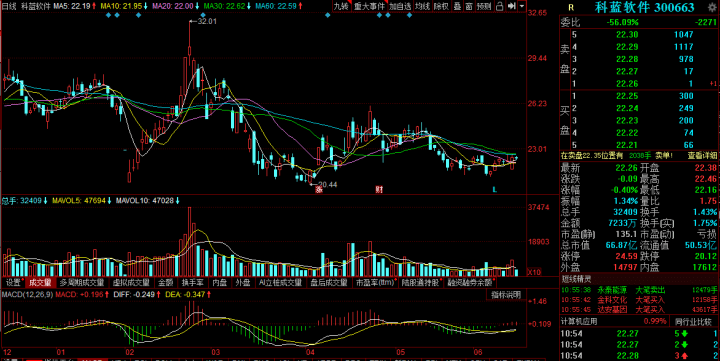This screenshot has width=720, height=361.
Task: Open the 窗 window layout tool
Action: point(469,6)
